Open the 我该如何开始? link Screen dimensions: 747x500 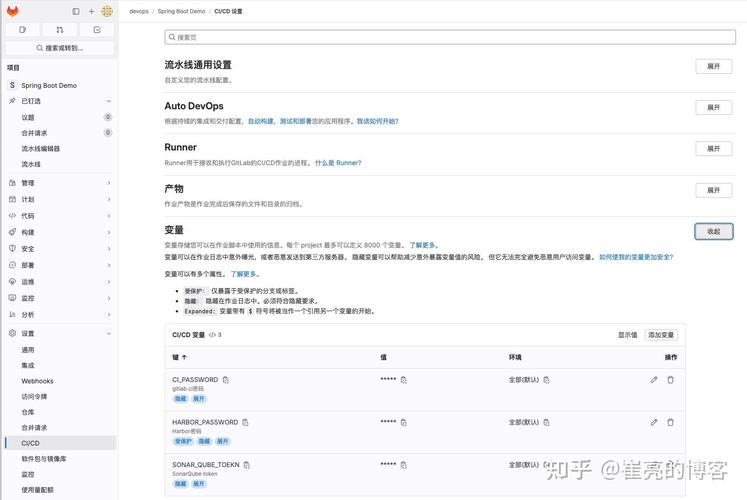[378, 121]
